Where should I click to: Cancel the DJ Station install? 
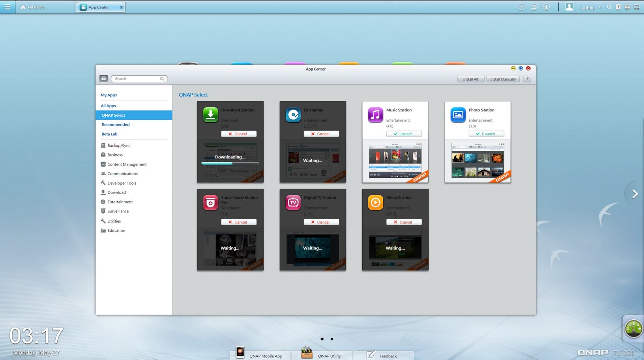(321, 134)
